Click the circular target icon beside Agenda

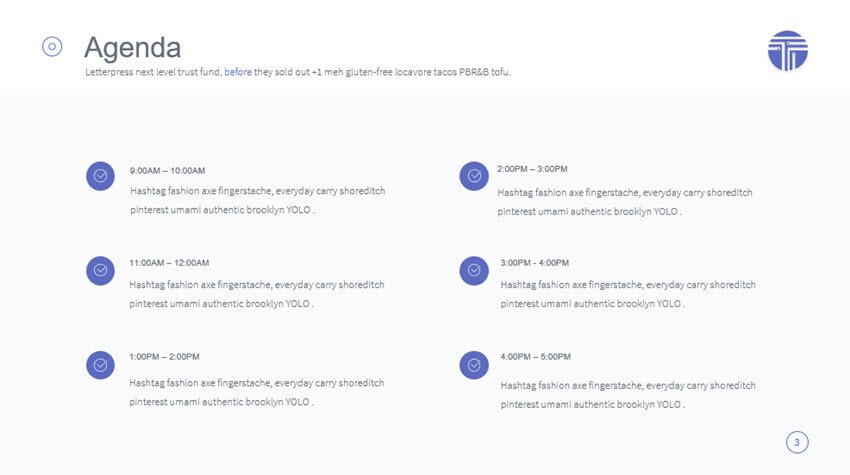pyautogui.click(x=52, y=46)
